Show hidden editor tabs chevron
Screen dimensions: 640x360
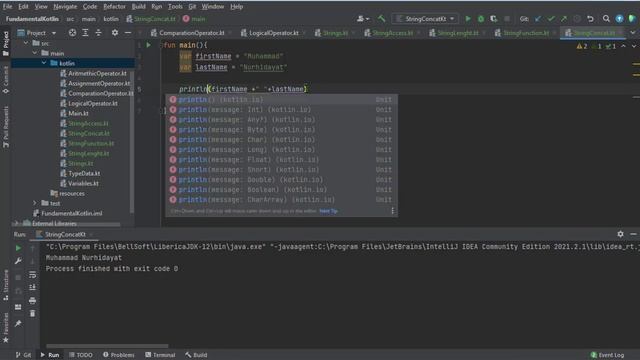coord(633,33)
